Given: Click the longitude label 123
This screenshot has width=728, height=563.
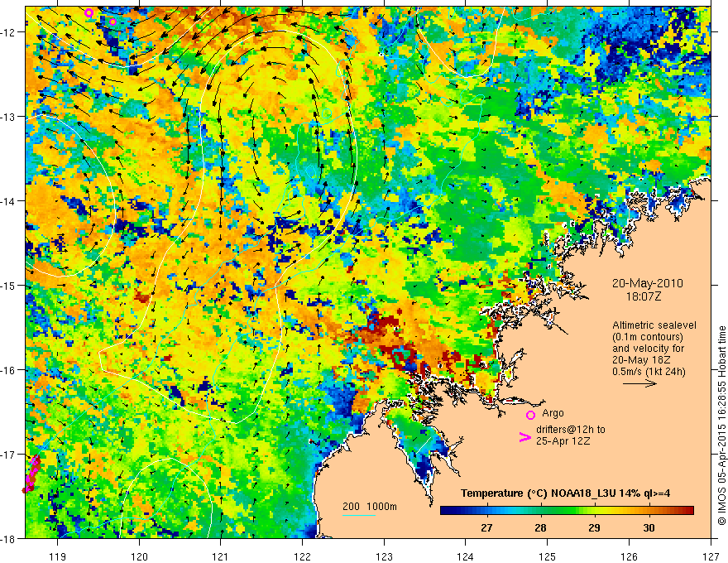Looking at the screenshot, I should click(x=384, y=556).
